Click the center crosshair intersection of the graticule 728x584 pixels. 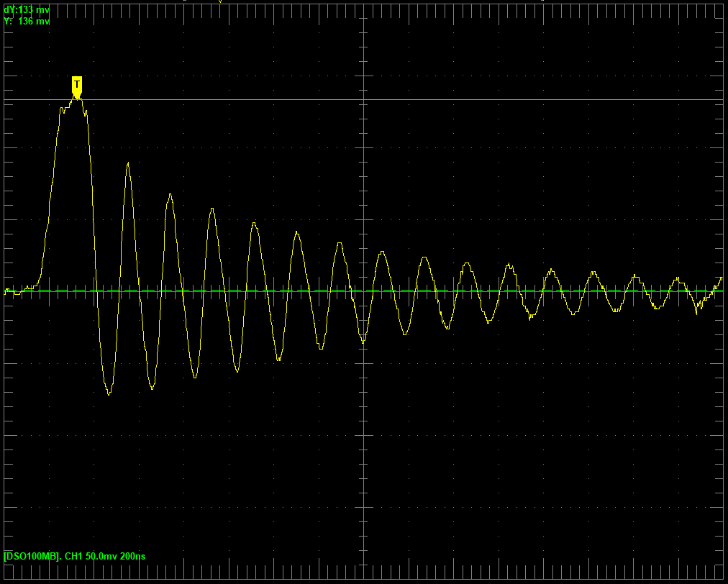(364, 291)
